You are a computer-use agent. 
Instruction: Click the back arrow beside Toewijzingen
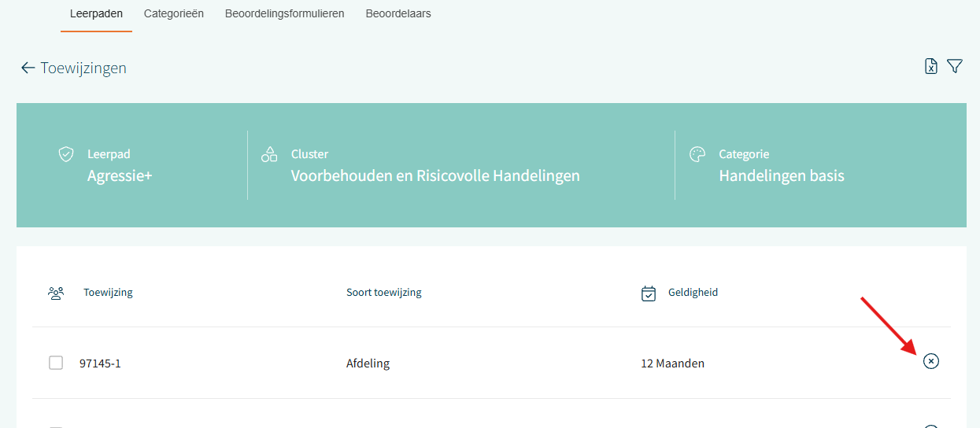pyautogui.click(x=28, y=68)
